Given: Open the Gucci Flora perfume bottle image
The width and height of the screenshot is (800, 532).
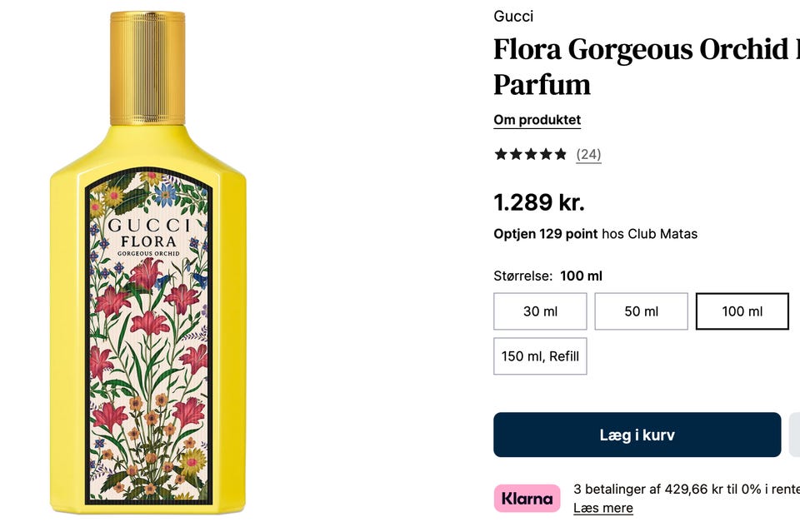Looking at the screenshot, I should [148, 333].
